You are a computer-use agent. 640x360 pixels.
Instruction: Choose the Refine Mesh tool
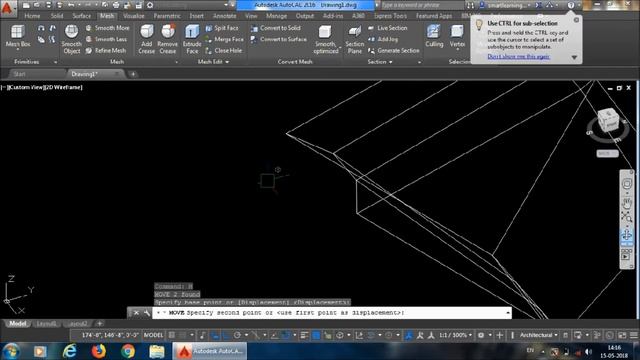coord(106,51)
